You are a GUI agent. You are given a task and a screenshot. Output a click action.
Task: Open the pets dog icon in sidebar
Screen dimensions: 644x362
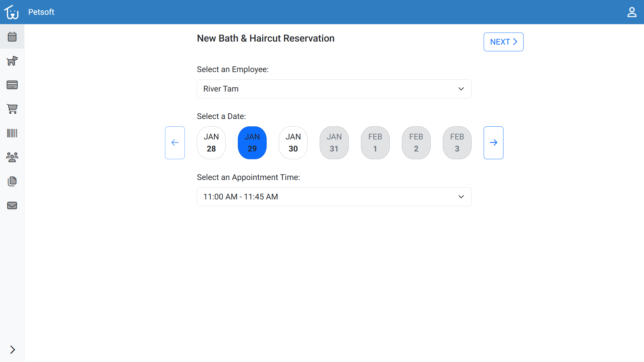pyautogui.click(x=12, y=61)
